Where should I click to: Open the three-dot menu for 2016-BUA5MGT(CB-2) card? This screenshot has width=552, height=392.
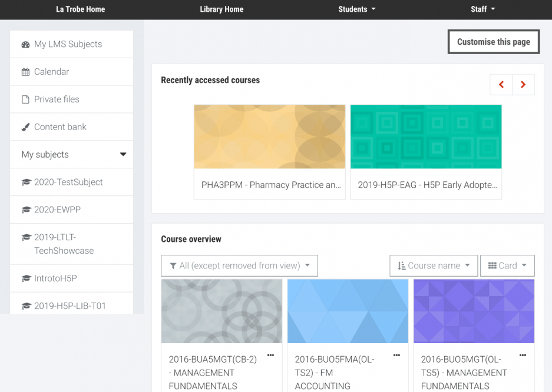(x=270, y=355)
